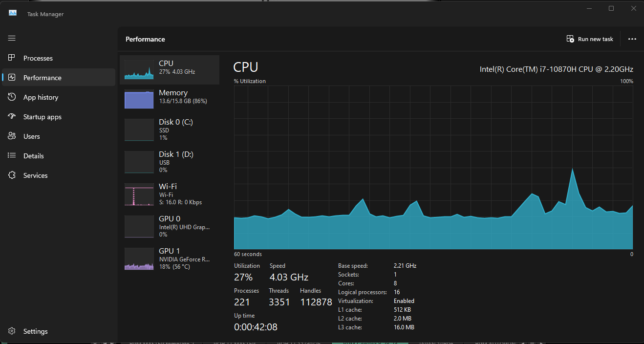Open Disk 0 (C:) SSD performance

coord(170,129)
